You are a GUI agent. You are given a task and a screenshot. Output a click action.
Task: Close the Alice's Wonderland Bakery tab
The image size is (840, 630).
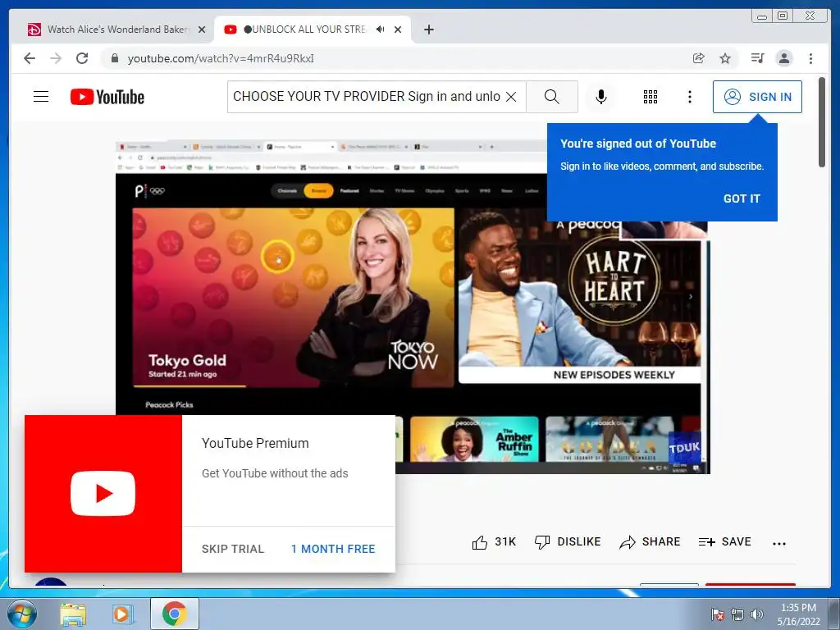pos(202,30)
